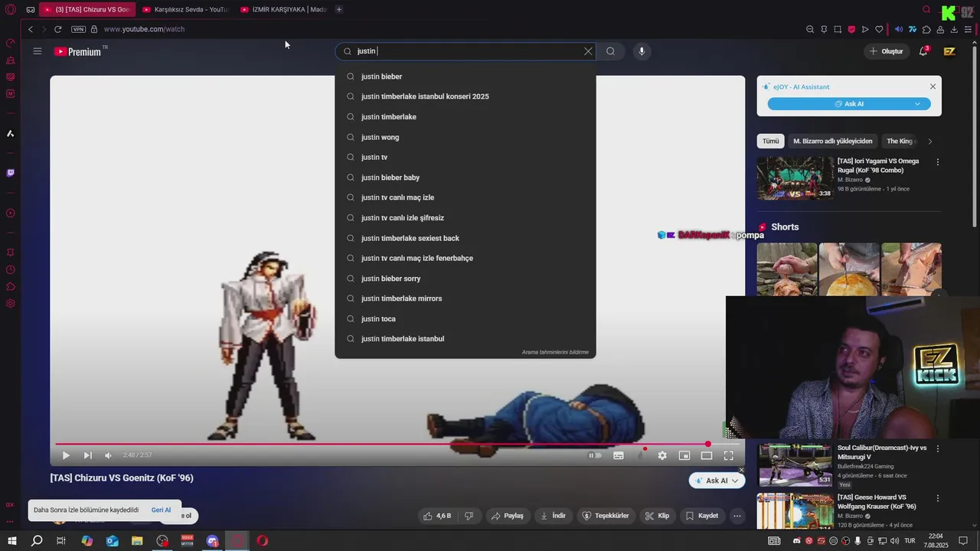
Task: Open options for Geese Howard video
Action: (938, 498)
